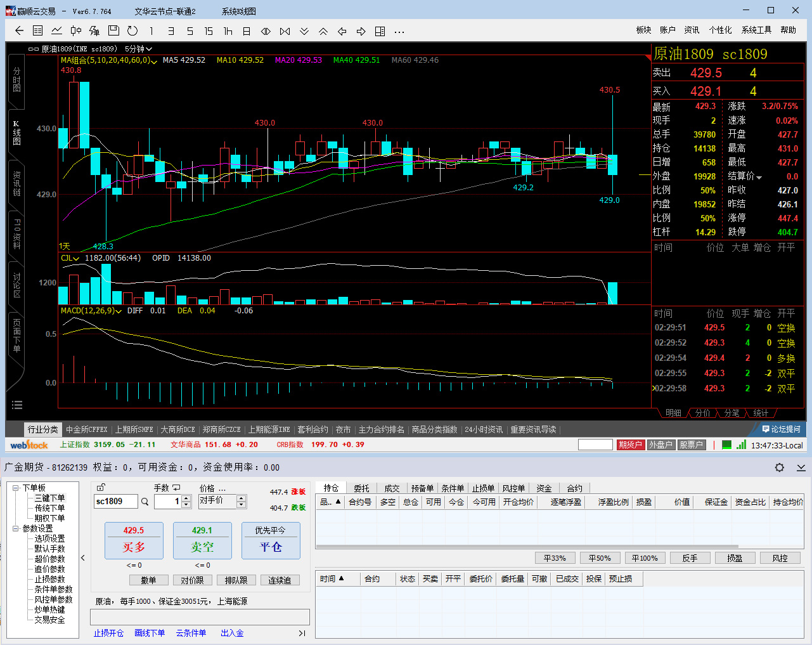Click the double chevron up toolbar icon
This screenshot has height=645, width=812.
coord(323,31)
